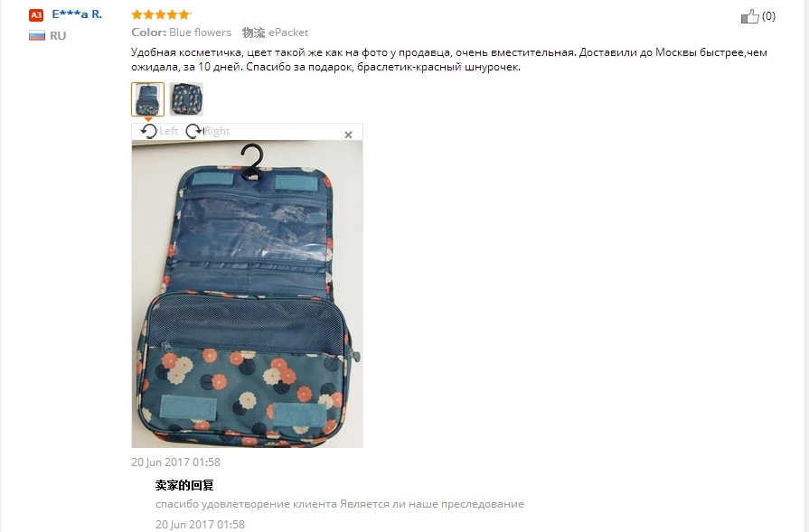
Task: Rotate the photo right using the arrow icon
Action: (x=194, y=132)
